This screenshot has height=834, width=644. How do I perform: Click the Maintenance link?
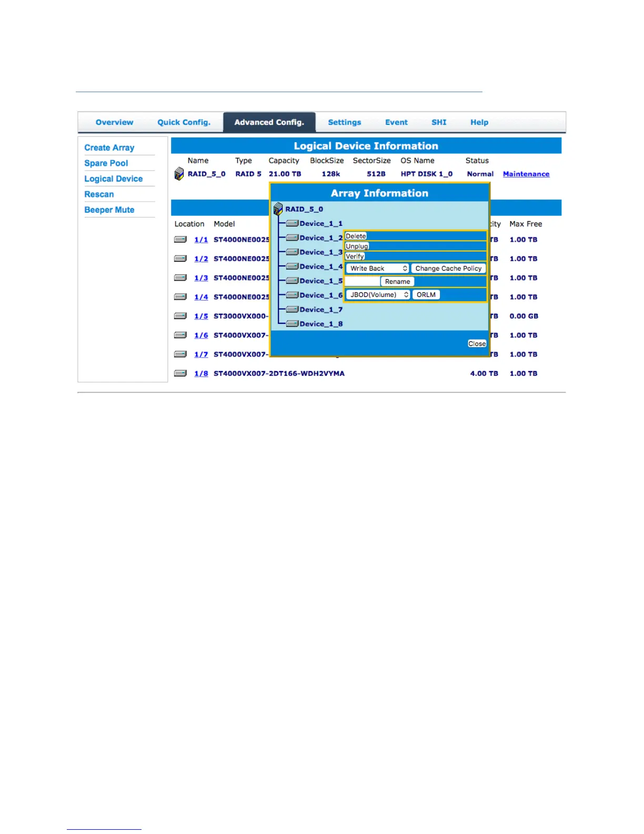(526, 174)
